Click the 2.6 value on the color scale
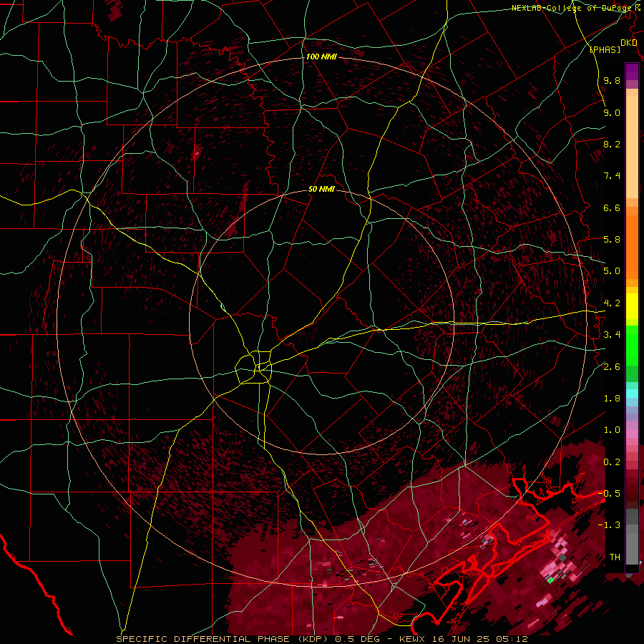Image resolution: width=644 pixels, height=644 pixels. [x=612, y=367]
